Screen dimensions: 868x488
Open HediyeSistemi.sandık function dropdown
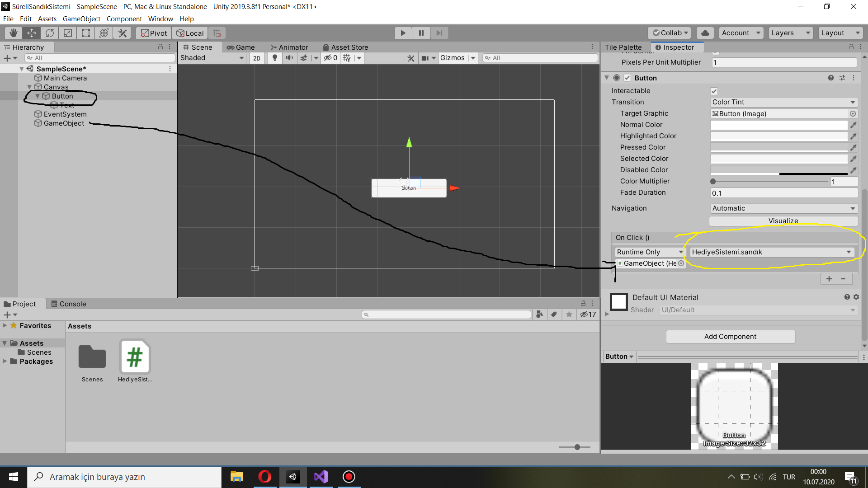(x=771, y=252)
